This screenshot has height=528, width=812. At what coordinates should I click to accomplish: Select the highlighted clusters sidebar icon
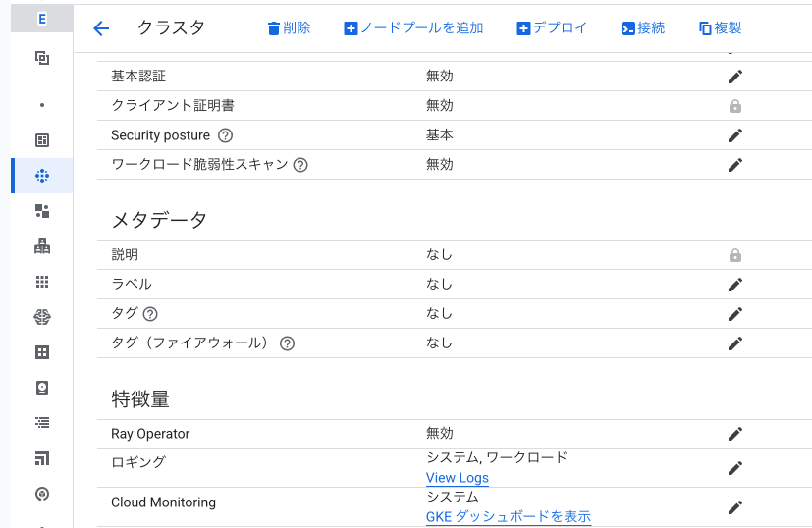(x=42, y=176)
